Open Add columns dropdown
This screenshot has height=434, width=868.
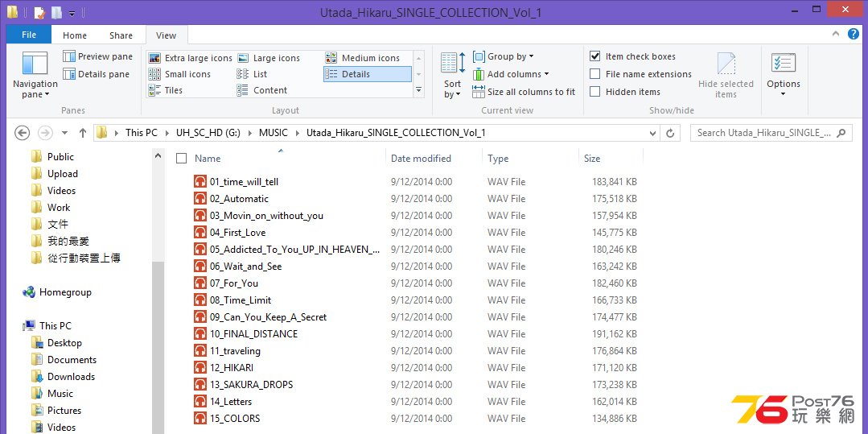tap(511, 74)
